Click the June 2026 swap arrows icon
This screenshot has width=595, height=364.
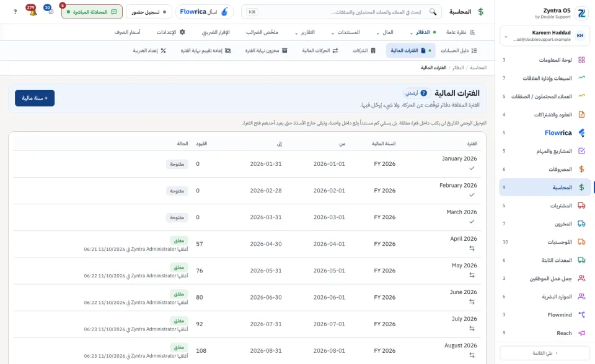[x=472, y=302]
